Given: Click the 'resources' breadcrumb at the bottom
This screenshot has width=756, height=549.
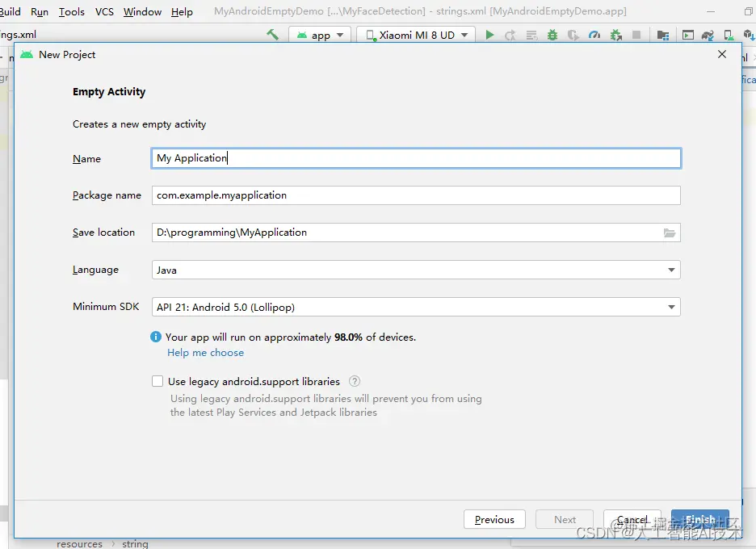Looking at the screenshot, I should click(79, 543).
